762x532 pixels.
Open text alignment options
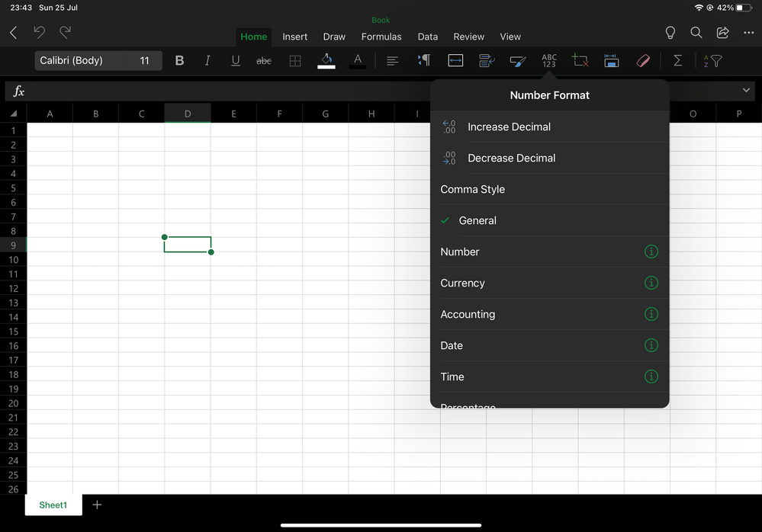point(392,61)
